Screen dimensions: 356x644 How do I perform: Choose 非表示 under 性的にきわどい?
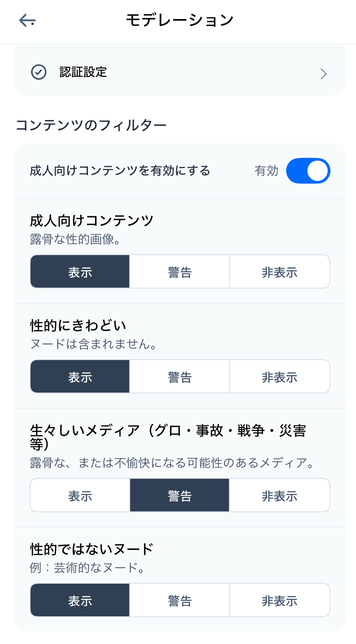pyautogui.click(x=279, y=376)
